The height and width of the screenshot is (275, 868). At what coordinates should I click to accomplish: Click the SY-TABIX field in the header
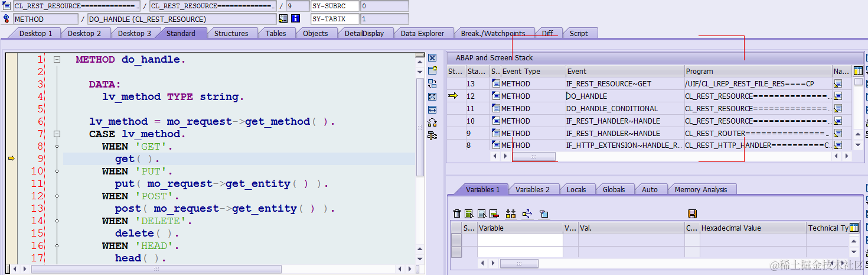coord(335,19)
